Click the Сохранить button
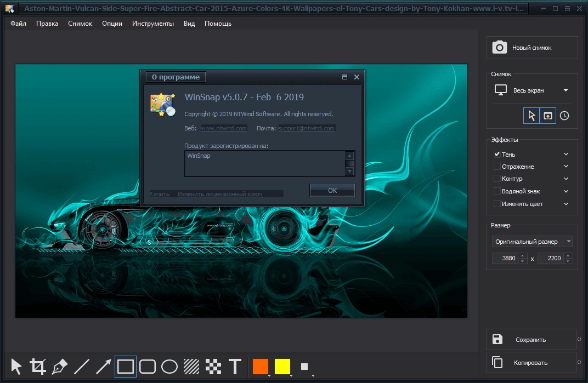 [x=531, y=340]
